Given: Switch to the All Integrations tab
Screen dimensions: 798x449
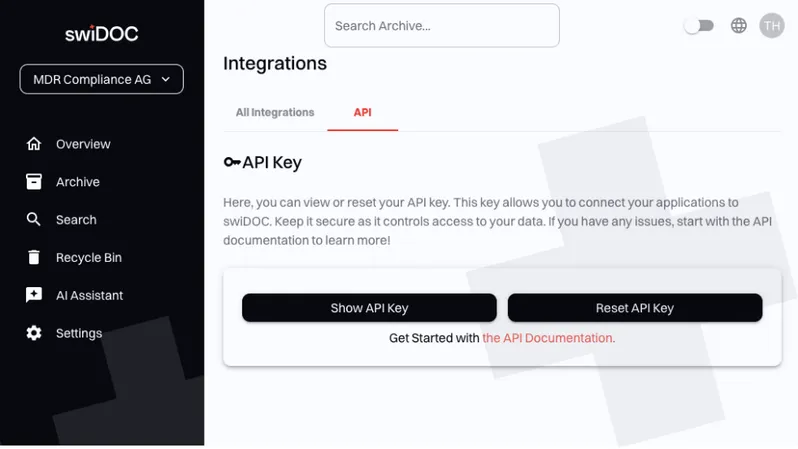Looking at the screenshot, I should (275, 113).
